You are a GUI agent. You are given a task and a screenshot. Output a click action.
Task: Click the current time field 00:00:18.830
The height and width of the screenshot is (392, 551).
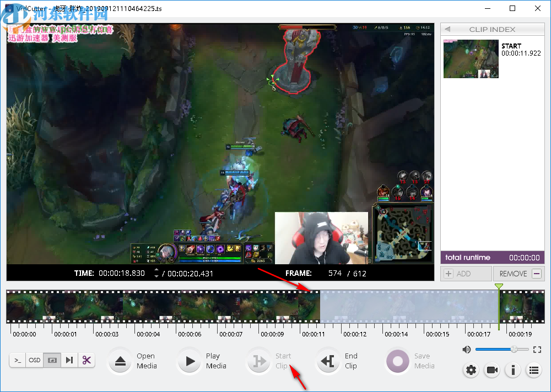[x=122, y=273]
